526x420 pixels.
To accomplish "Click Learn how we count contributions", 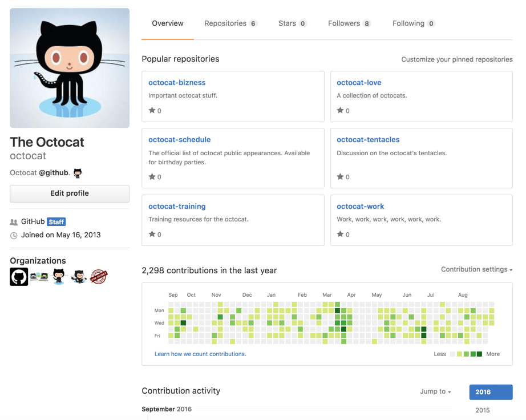I will pyautogui.click(x=200, y=354).
